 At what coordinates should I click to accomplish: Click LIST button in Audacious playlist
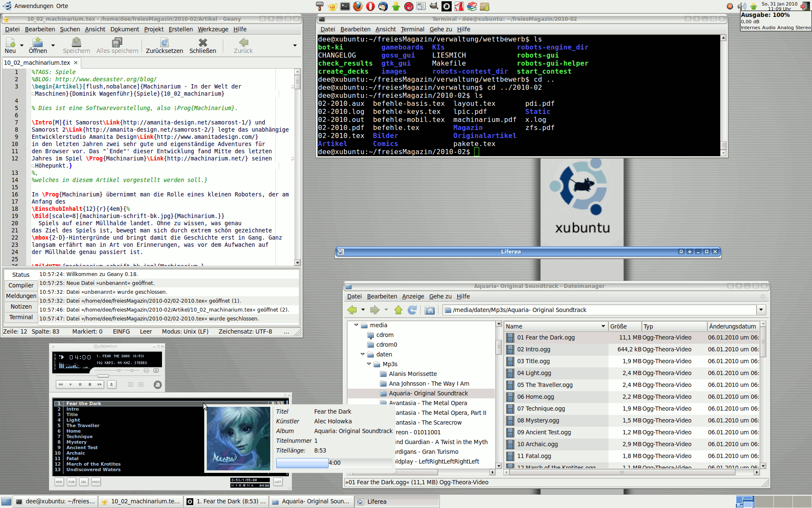click(x=278, y=482)
